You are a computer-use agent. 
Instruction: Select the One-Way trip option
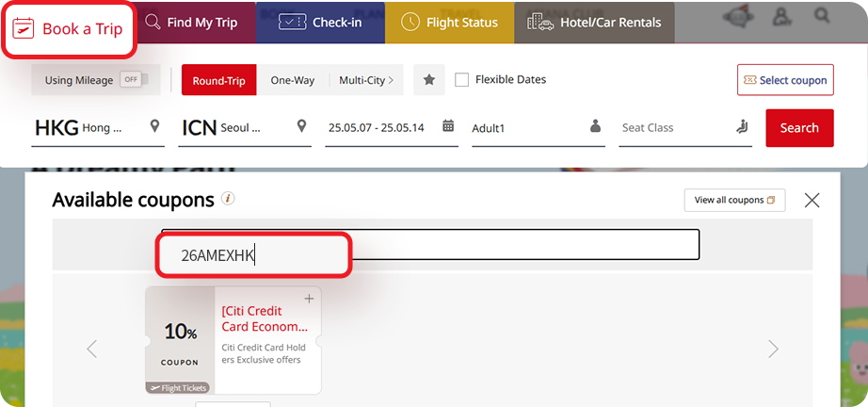(x=293, y=80)
